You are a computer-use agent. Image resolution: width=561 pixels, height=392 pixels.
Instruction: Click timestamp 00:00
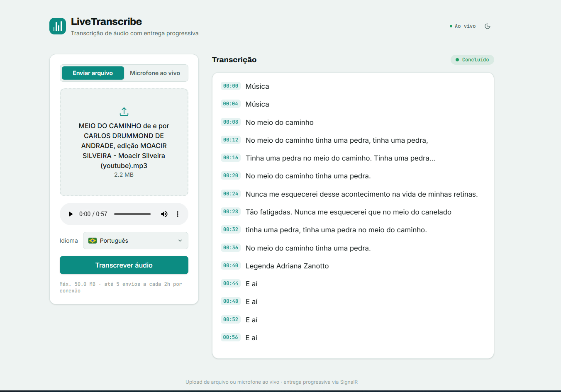[231, 86]
